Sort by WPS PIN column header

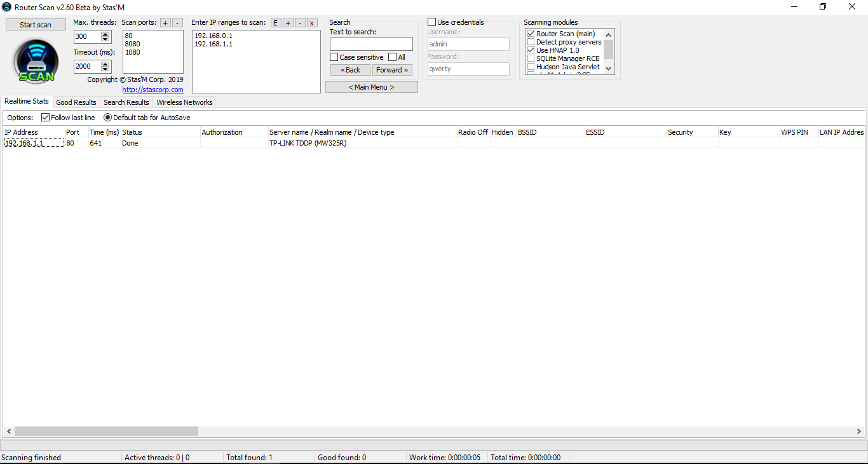(x=799, y=132)
